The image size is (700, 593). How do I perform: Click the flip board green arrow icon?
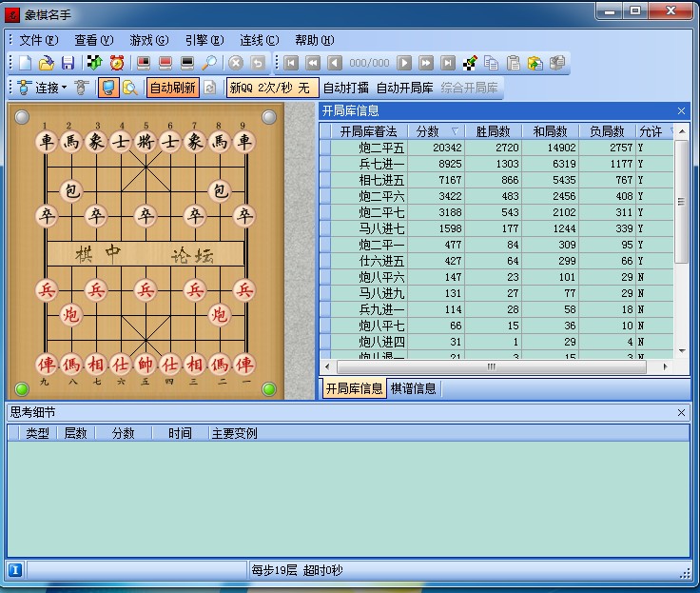click(95, 63)
